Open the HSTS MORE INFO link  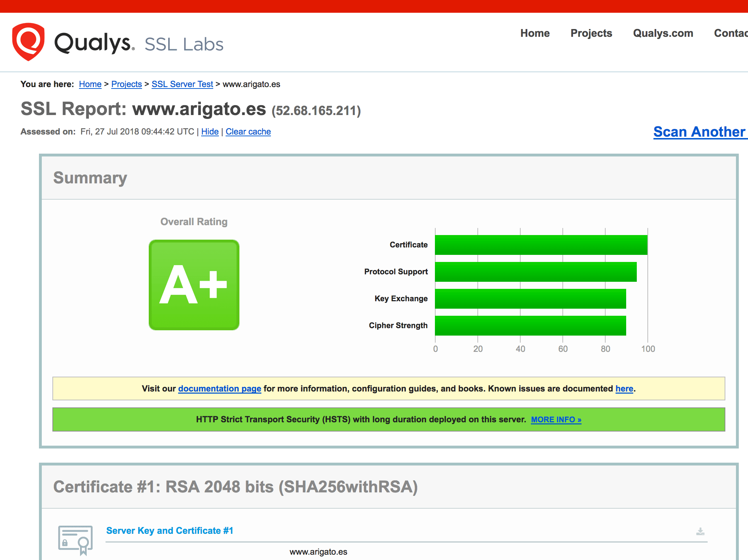tap(556, 420)
